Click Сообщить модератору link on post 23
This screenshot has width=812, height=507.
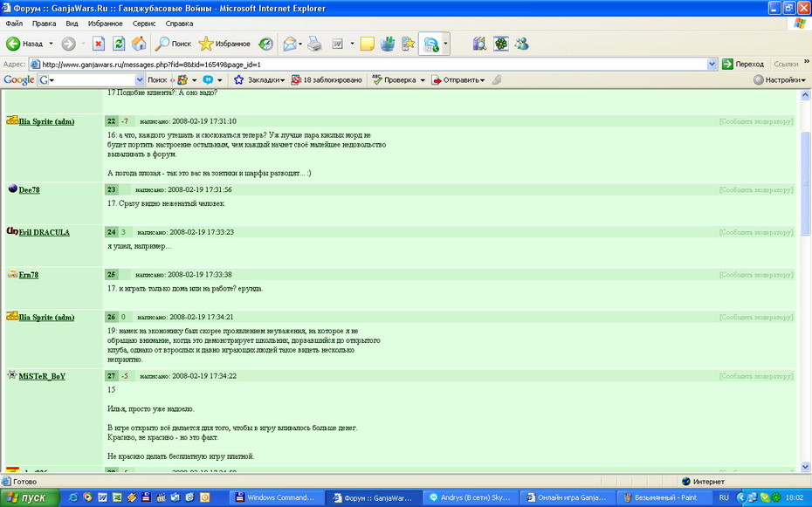click(755, 190)
